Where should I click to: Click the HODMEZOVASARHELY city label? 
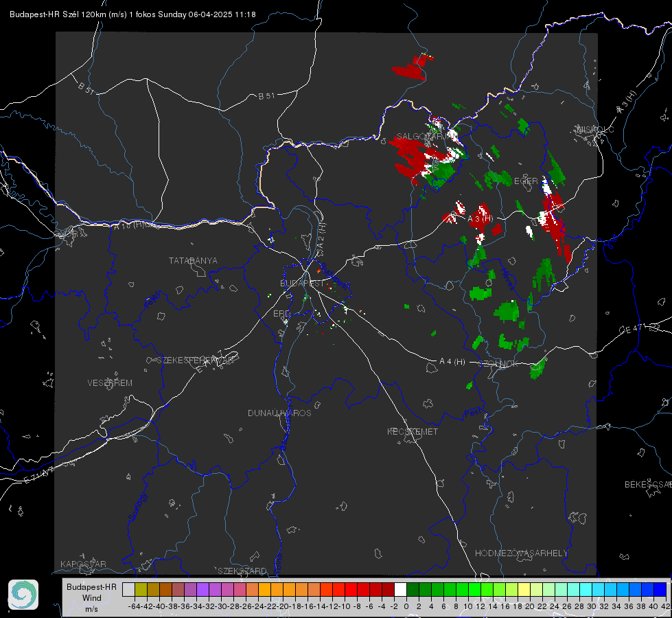click(521, 553)
